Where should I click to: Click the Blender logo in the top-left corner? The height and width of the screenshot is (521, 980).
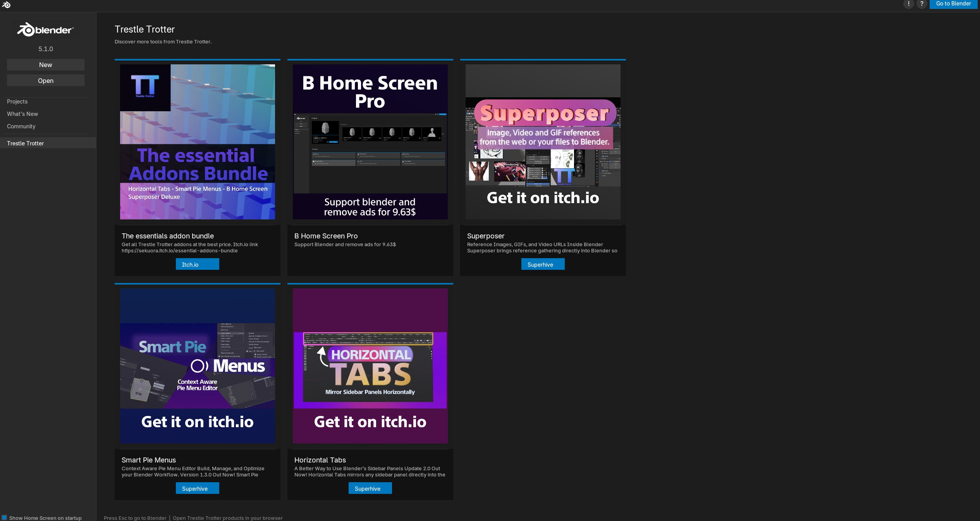[6, 5]
